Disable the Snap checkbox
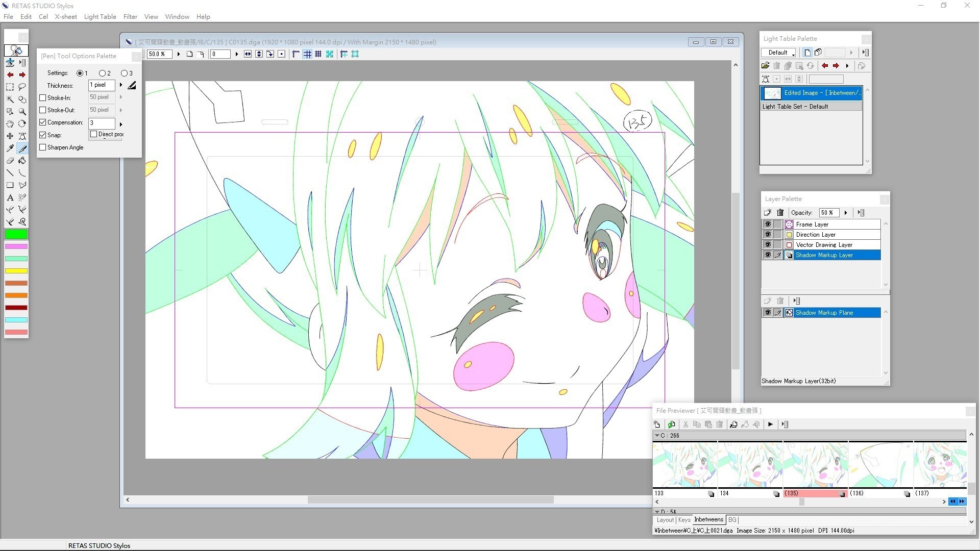The image size is (980, 551). tap(43, 135)
